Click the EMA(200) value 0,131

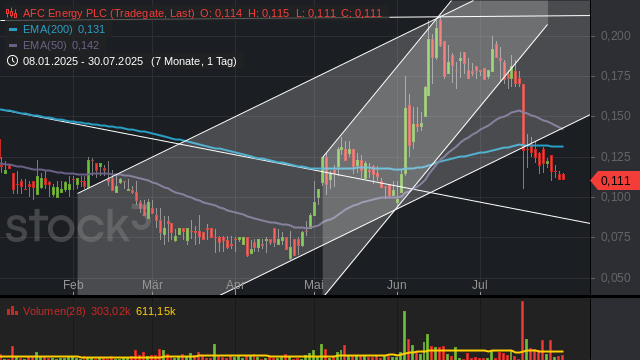pyautogui.click(x=91, y=29)
